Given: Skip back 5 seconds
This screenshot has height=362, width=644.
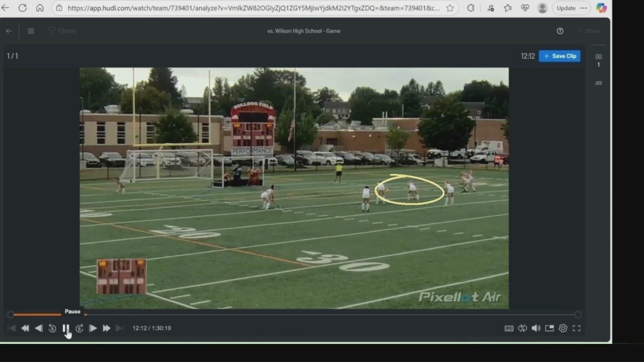Looking at the screenshot, I should [x=52, y=328].
